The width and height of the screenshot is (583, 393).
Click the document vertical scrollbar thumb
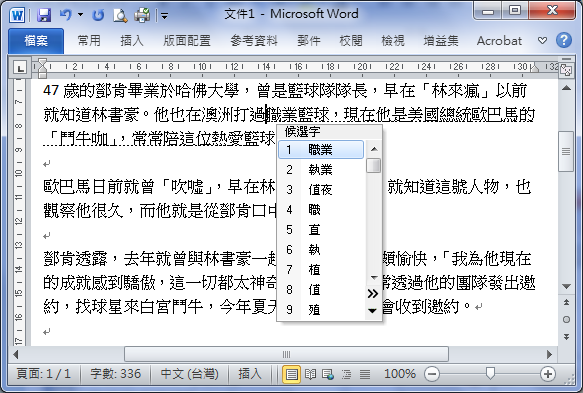click(566, 151)
